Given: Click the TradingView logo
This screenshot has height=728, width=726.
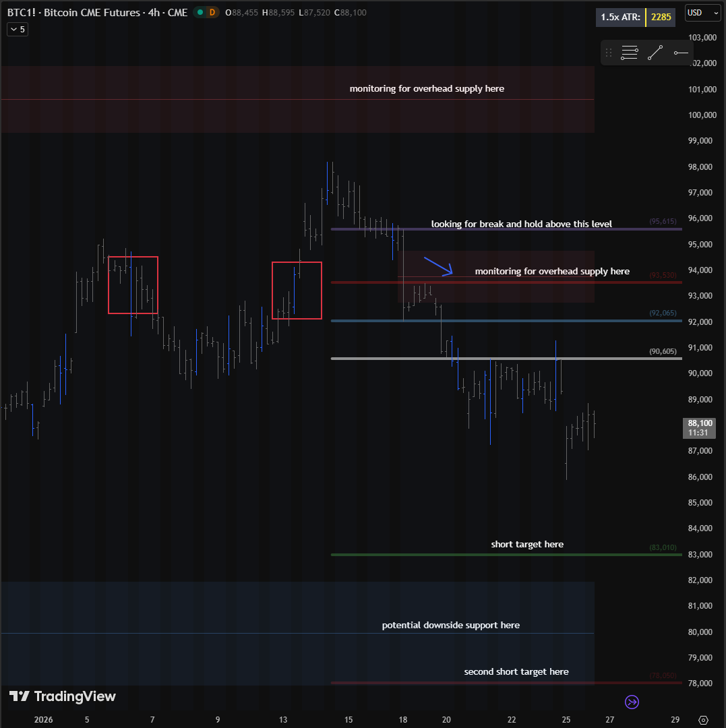Looking at the screenshot, I should tap(62, 696).
